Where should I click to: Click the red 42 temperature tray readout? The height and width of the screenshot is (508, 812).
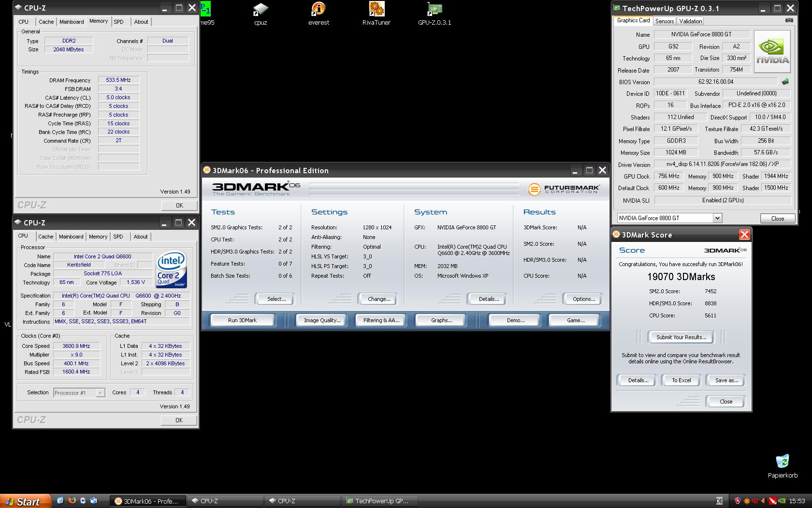[x=755, y=501]
